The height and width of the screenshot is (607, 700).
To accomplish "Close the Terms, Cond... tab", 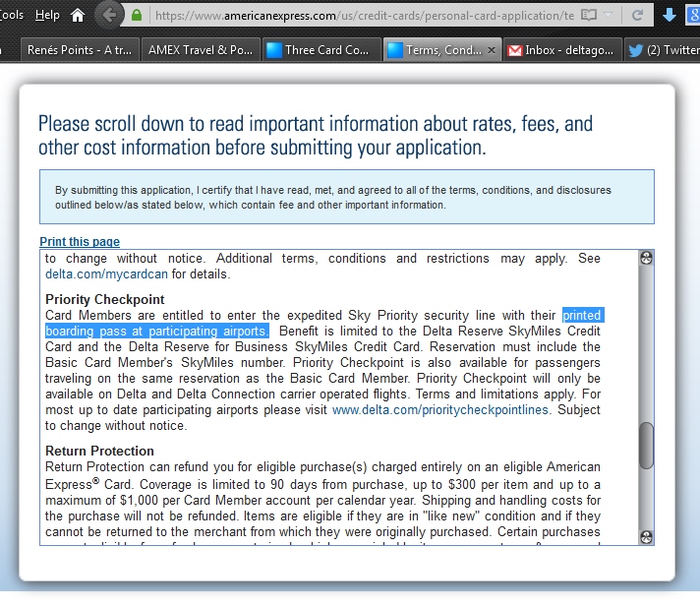I will tap(492, 50).
